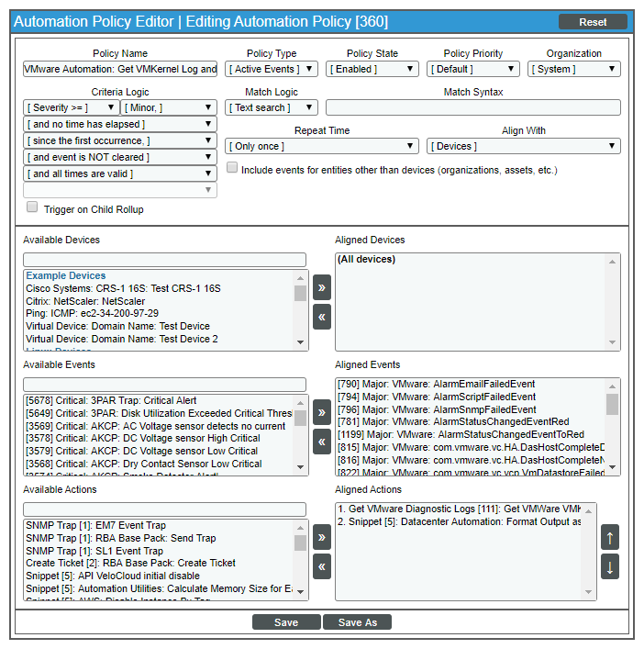Open 'since the first occurrence' dropdown

[x=120, y=140]
